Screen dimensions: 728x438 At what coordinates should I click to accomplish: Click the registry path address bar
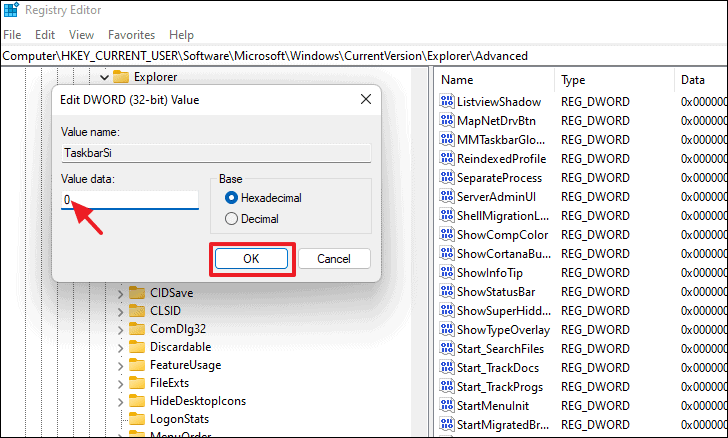[364, 56]
